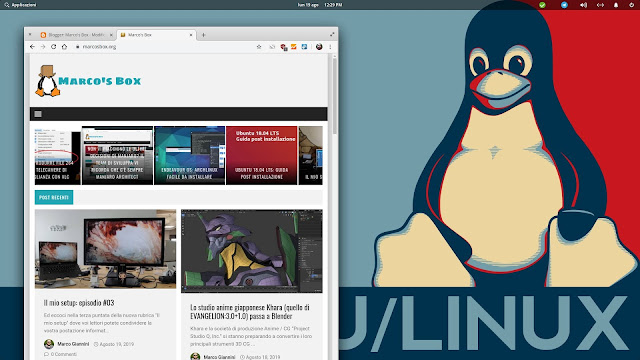Open the hamburger menu in the site navbar
This screenshot has height=360, width=640.
38,114
